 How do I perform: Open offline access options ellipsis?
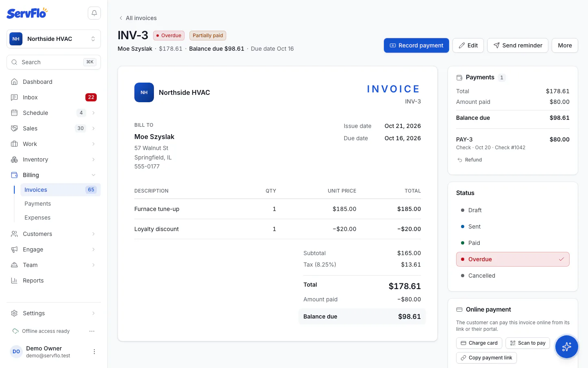92,331
